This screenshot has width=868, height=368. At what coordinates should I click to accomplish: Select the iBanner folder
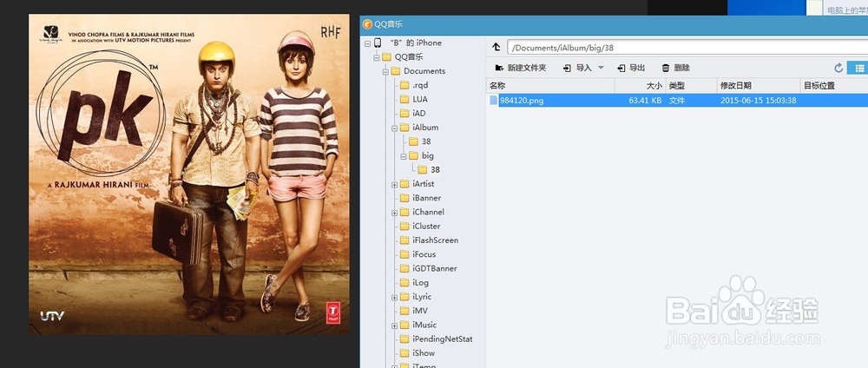click(426, 198)
